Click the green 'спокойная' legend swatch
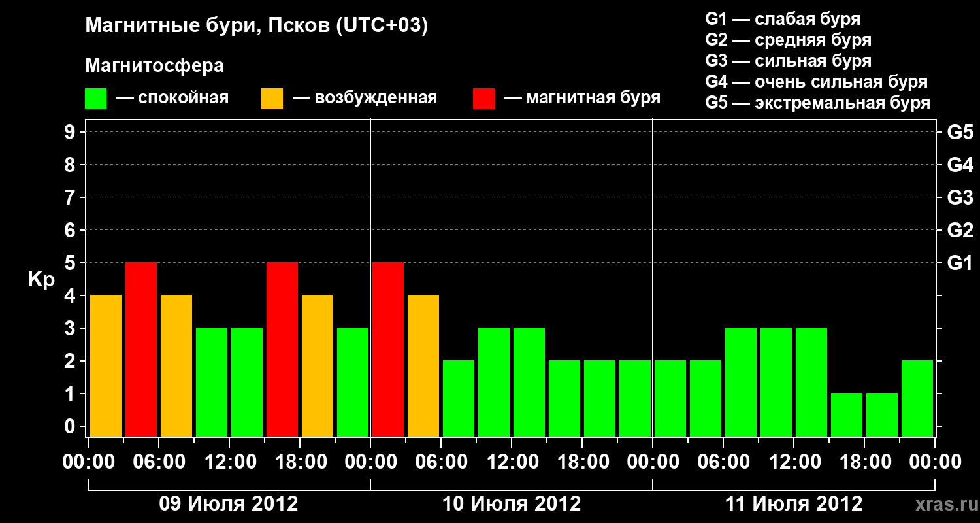Image resolution: width=980 pixels, height=523 pixels. point(96,99)
